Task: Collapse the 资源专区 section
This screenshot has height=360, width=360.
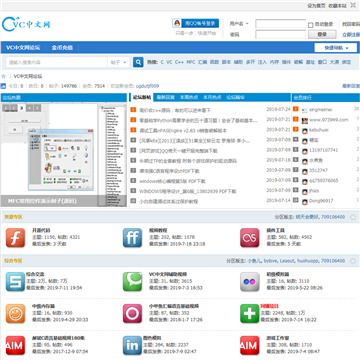Action: coord(353,217)
